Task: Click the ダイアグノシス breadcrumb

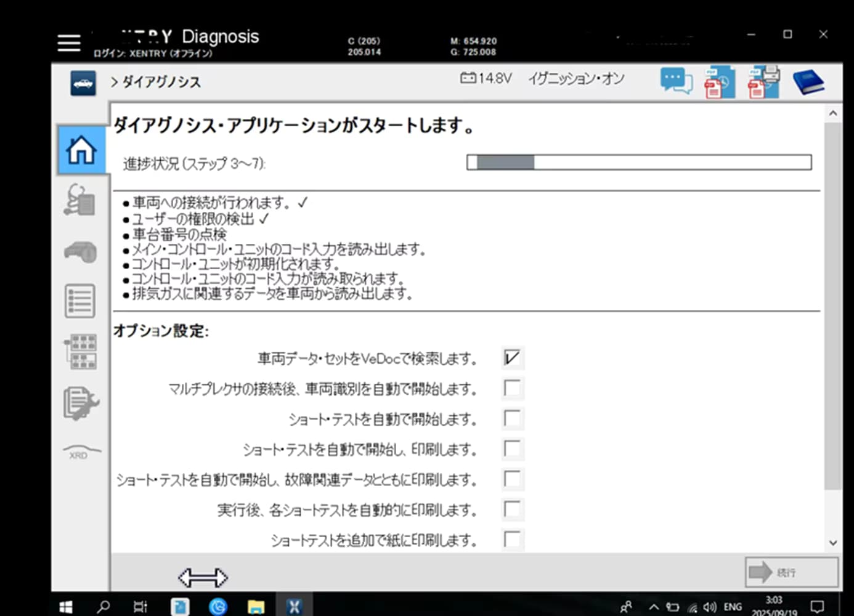Action: point(161,82)
